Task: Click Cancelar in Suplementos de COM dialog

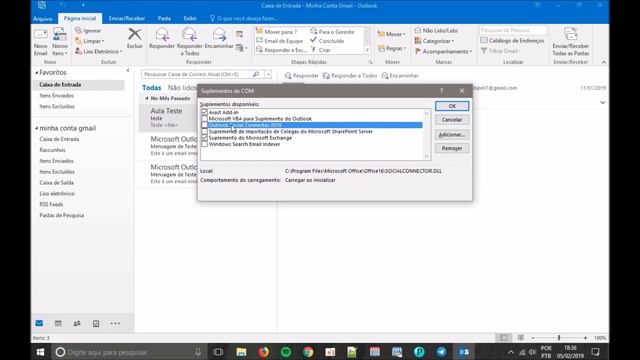Action: point(452,120)
